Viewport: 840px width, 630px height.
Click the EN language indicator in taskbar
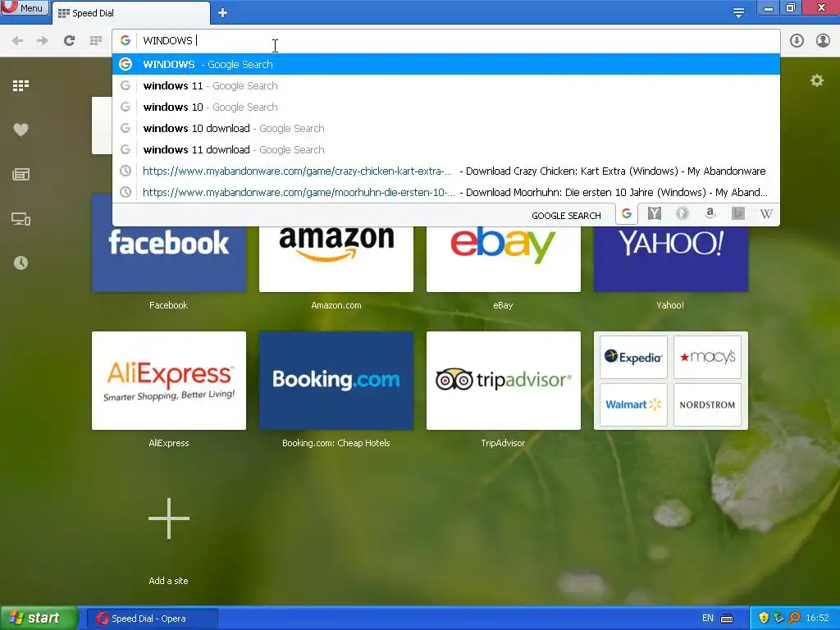708,619
